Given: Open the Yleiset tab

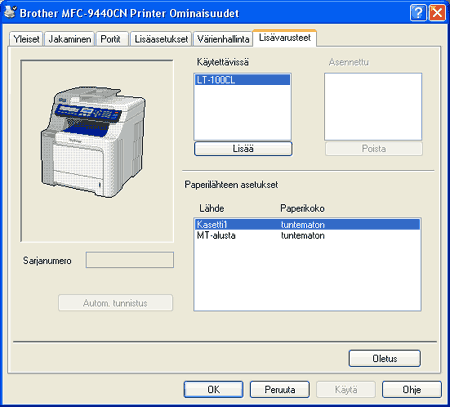Looking at the screenshot, I should pyautogui.click(x=26, y=39).
